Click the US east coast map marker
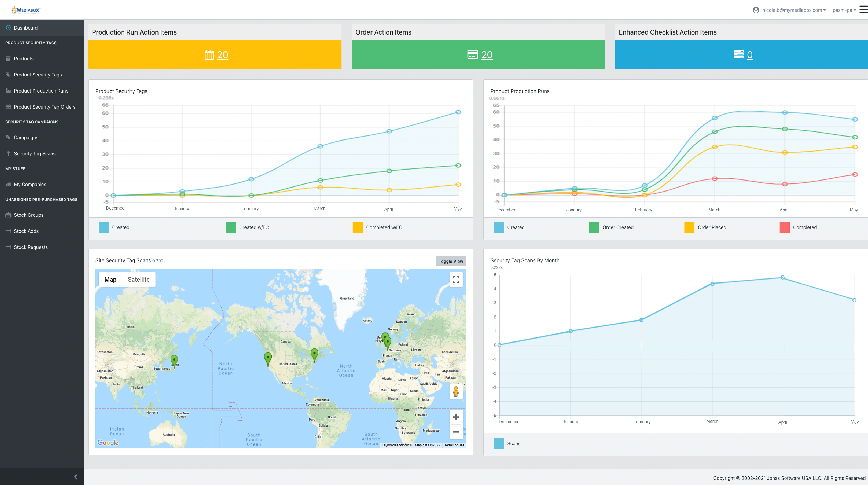 314,355
